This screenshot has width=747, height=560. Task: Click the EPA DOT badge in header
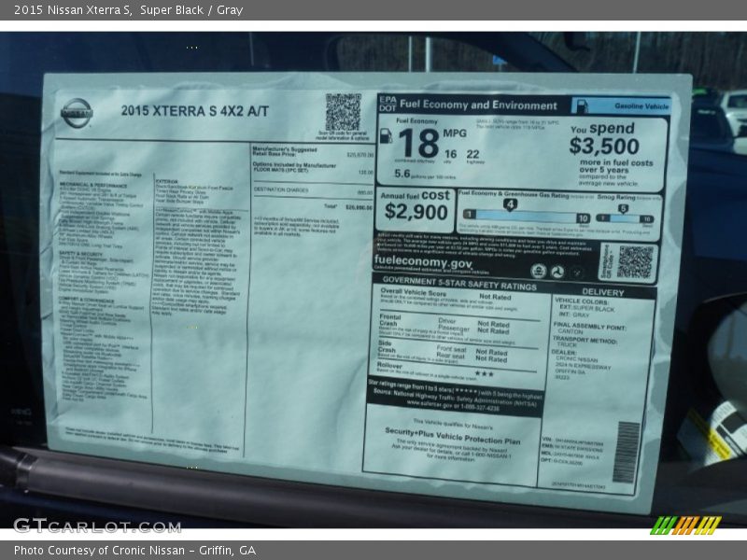point(388,104)
